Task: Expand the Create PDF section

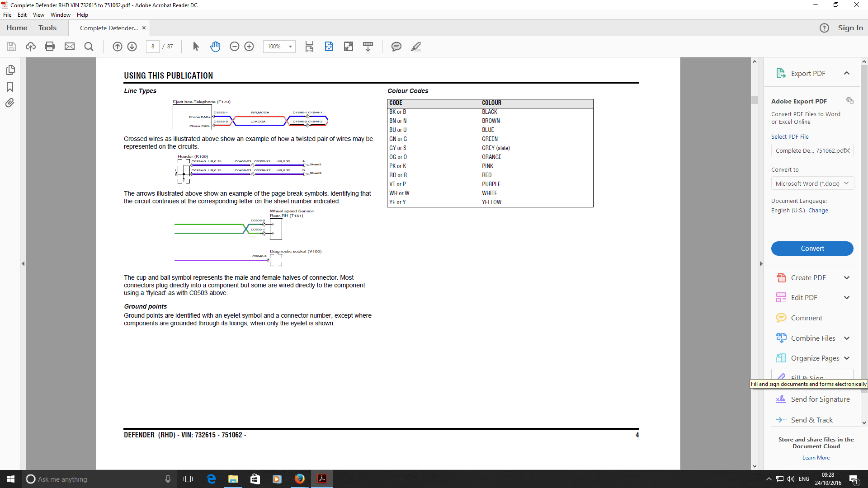Action: [847, 278]
